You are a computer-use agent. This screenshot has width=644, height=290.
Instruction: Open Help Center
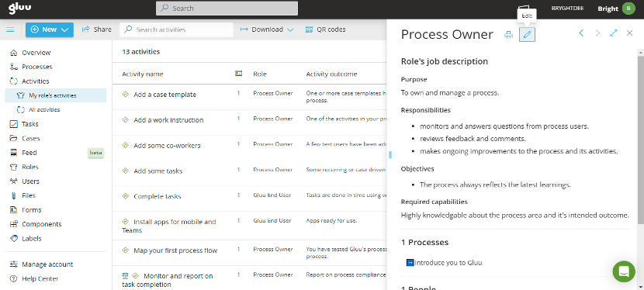[x=40, y=279]
